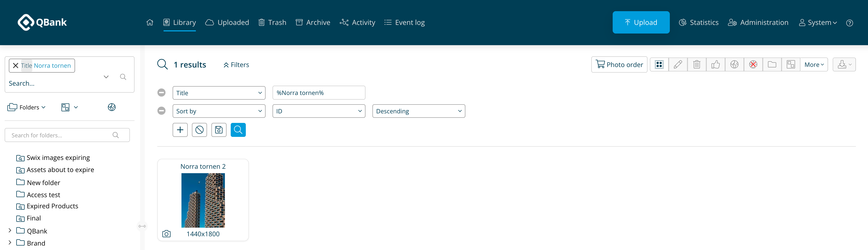The image size is (868, 250).
Task: Click the globe icon in sidebar
Action: (x=112, y=107)
